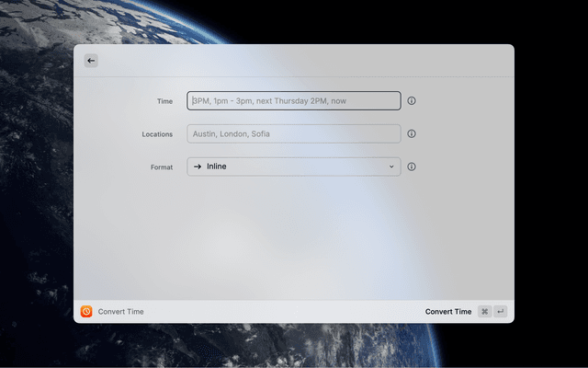Click the Return key shortcut icon
The image size is (588, 368).
pyautogui.click(x=500, y=312)
